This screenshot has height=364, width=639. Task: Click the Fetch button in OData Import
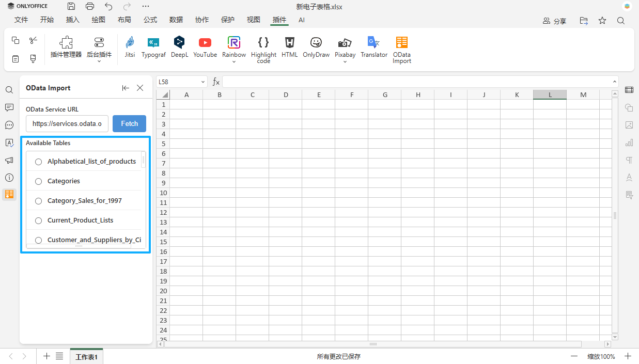(129, 123)
